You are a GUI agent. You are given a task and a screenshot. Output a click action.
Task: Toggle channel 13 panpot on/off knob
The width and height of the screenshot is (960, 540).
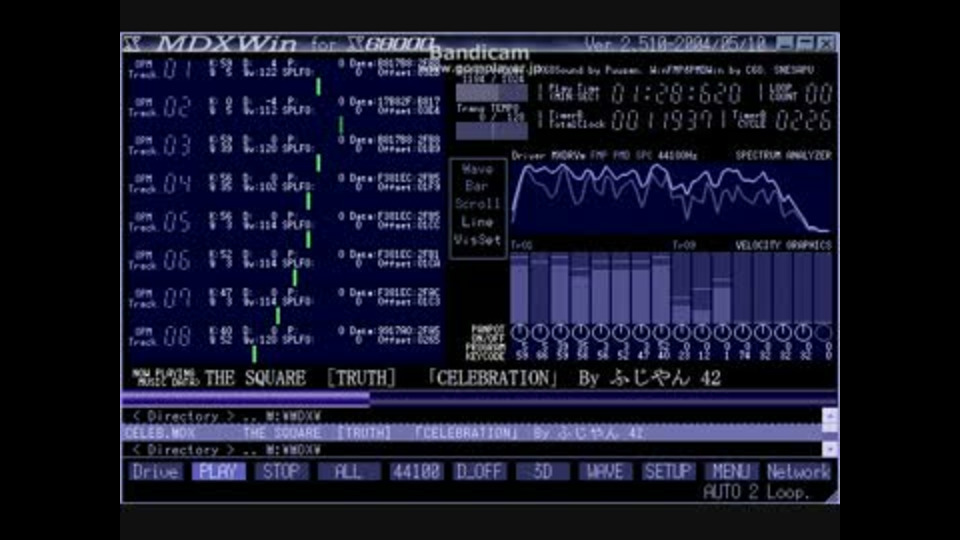coord(763,332)
